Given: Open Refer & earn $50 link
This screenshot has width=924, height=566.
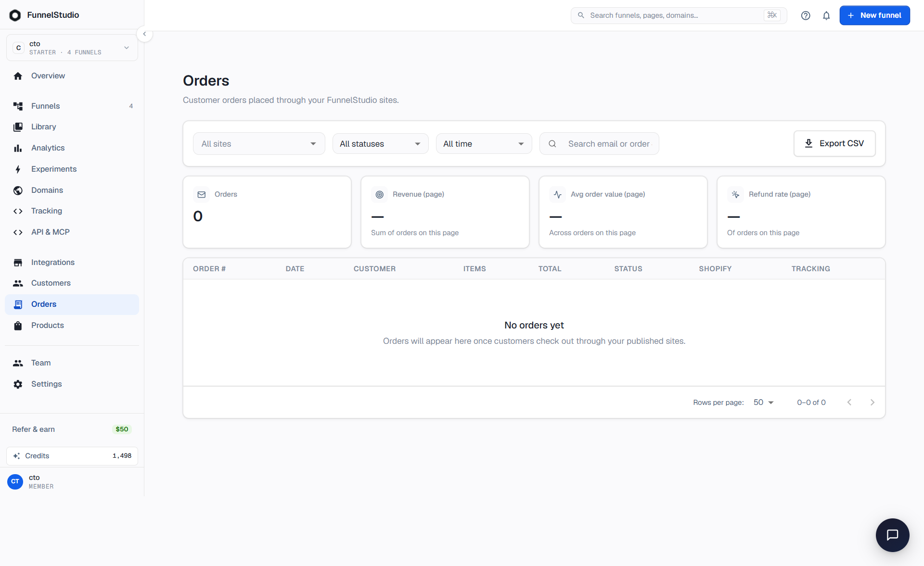Looking at the screenshot, I should (72, 429).
